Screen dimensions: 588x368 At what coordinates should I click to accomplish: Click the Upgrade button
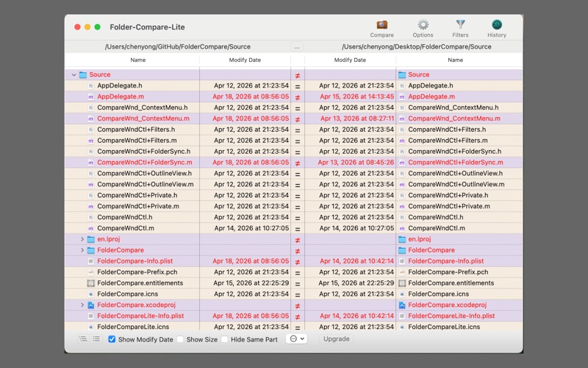(337, 339)
